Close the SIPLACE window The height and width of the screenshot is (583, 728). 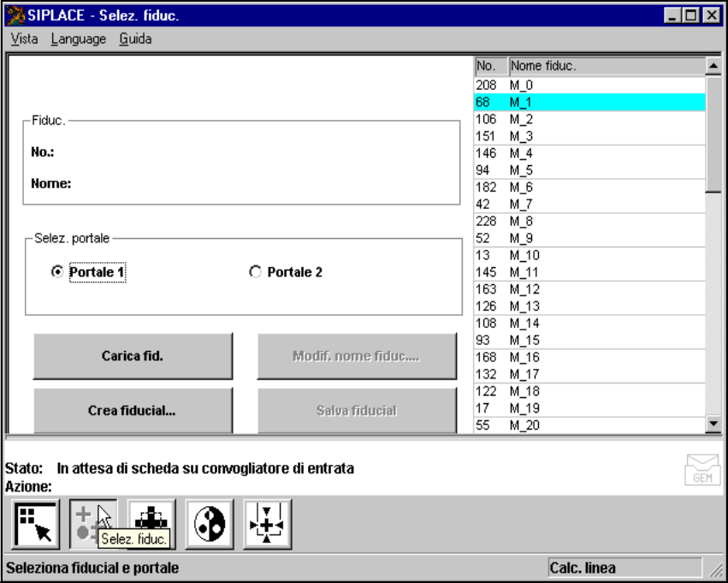pyautogui.click(x=712, y=15)
